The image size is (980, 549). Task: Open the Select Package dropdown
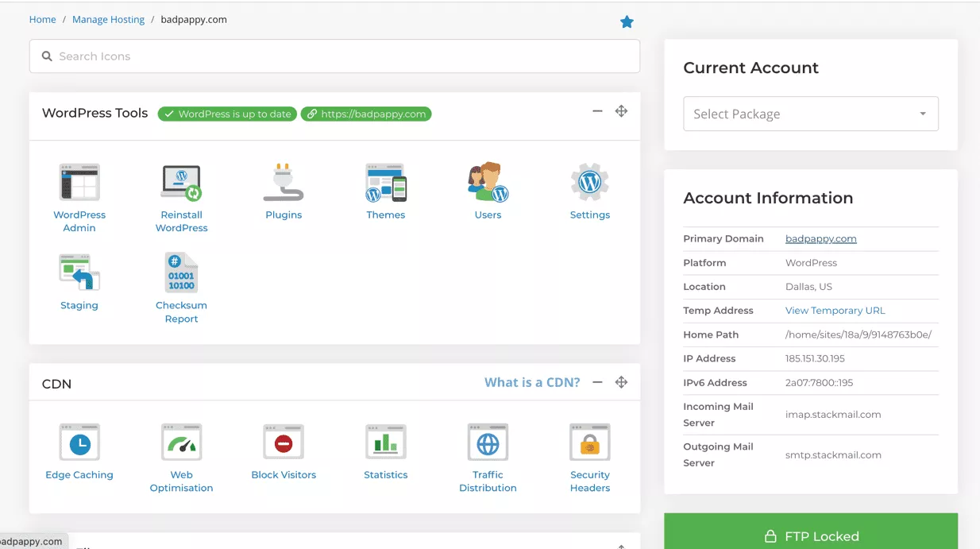(811, 114)
